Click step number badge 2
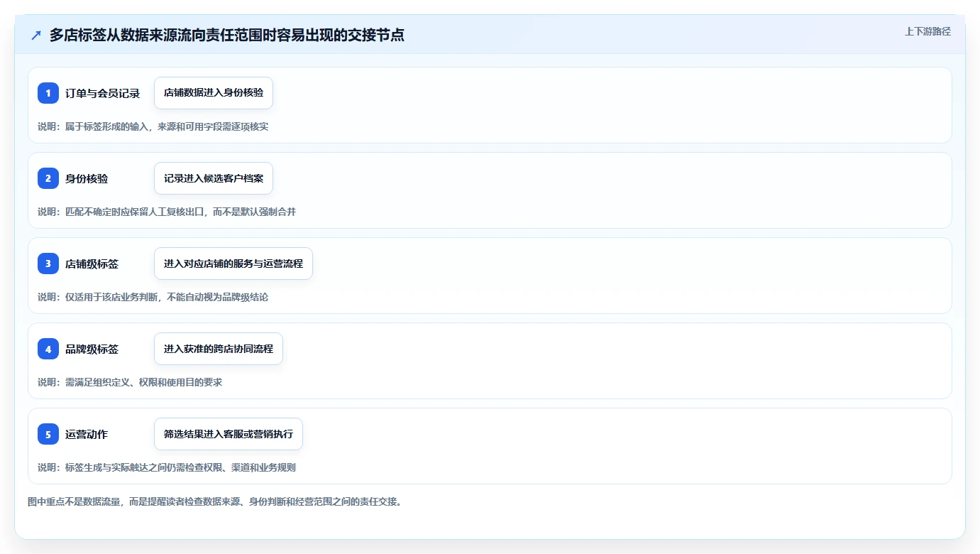 tap(48, 178)
